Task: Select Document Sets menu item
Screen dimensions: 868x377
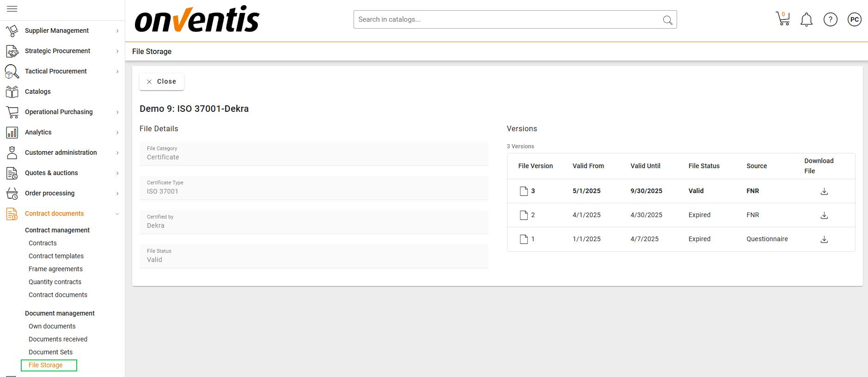Action: [x=50, y=352]
